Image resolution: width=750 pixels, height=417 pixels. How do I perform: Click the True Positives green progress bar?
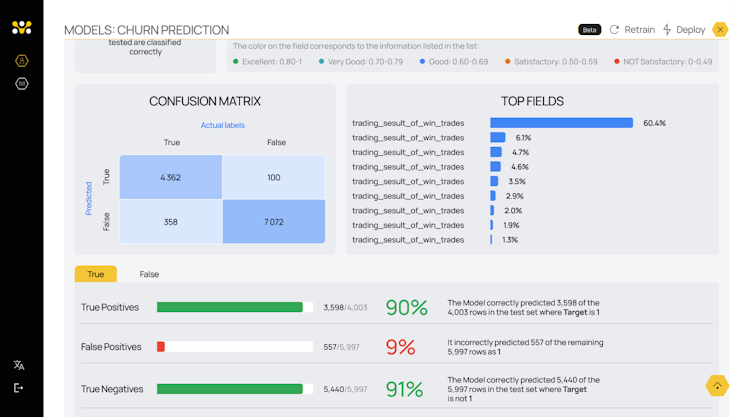pos(230,307)
